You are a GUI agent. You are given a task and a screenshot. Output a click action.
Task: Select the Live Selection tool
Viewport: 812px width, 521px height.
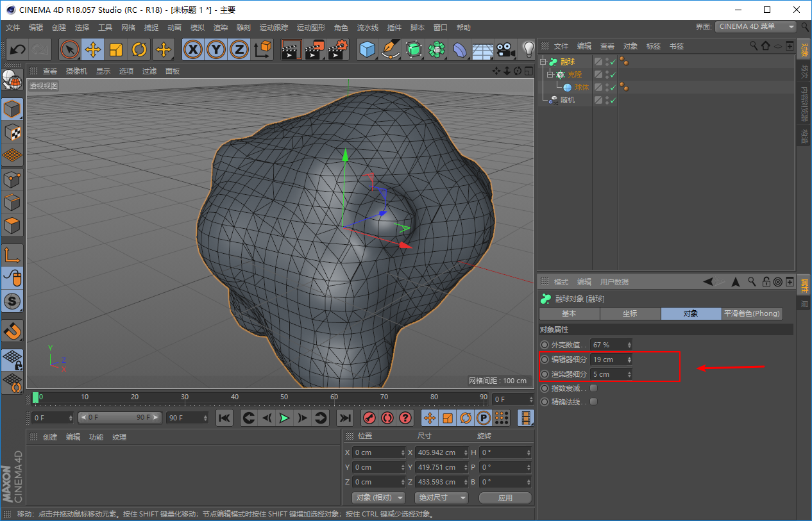(x=69, y=49)
